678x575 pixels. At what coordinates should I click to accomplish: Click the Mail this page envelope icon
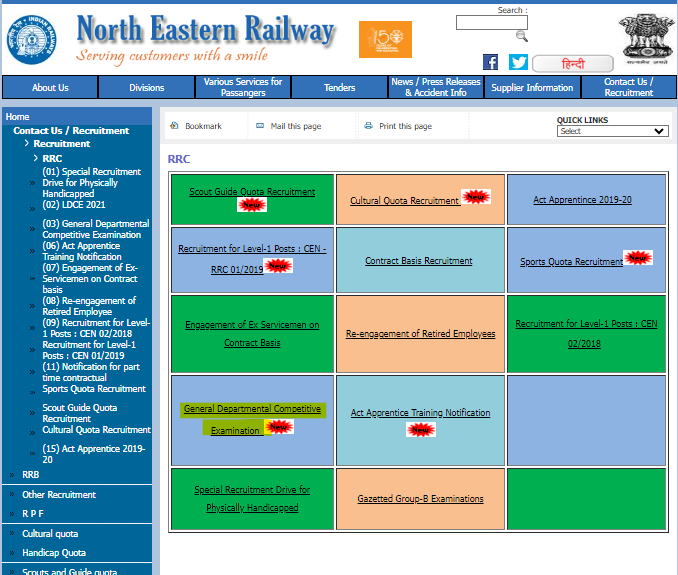[x=260, y=126]
